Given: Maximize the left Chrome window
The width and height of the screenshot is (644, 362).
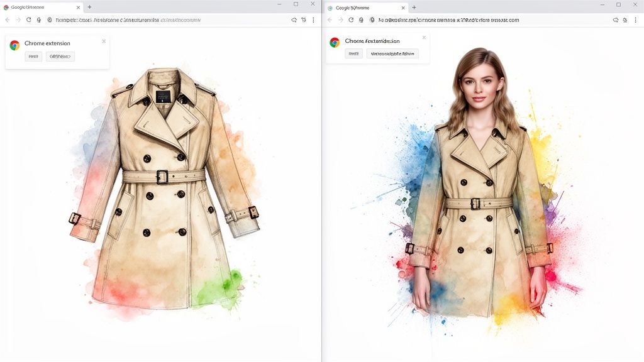Looking at the screenshot, I should click(x=296, y=4).
